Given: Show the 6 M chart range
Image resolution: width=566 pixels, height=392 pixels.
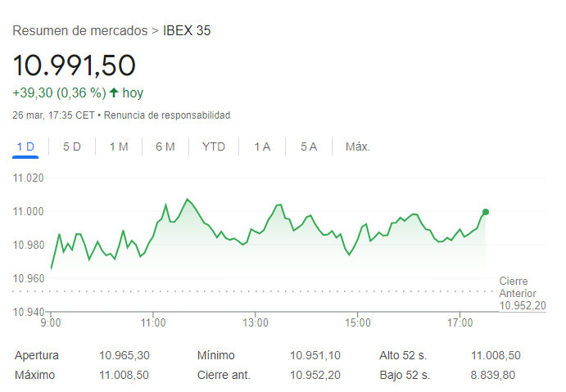Looking at the screenshot, I should [165, 146].
